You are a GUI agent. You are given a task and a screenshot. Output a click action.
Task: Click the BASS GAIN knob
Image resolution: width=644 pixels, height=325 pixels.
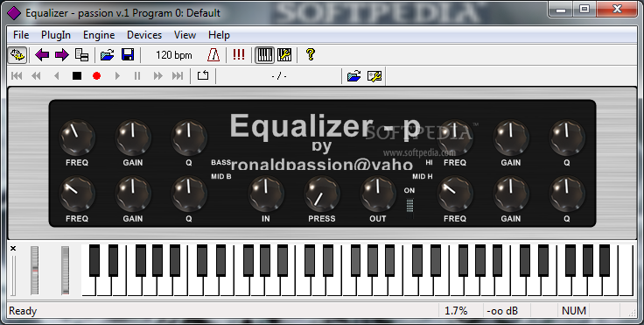point(133,137)
